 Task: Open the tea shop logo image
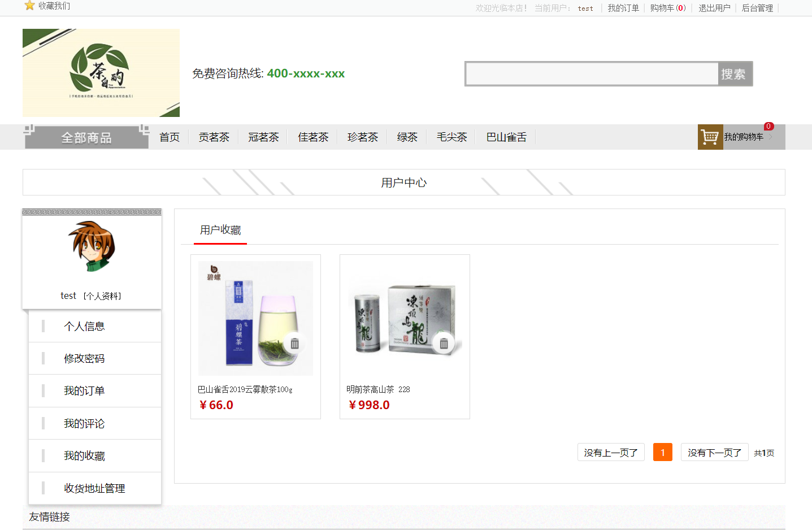click(x=101, y=73)
